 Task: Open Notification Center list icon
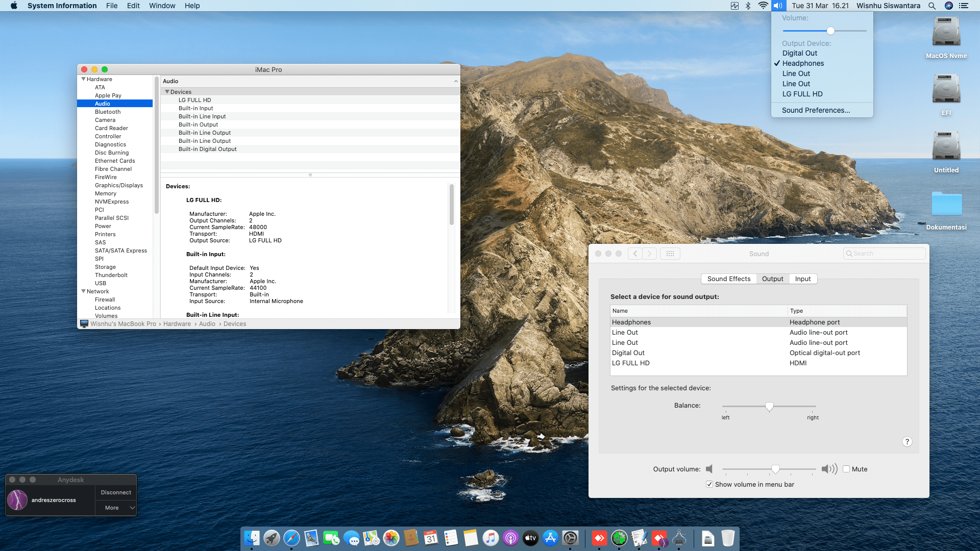[x=964, y=6]
